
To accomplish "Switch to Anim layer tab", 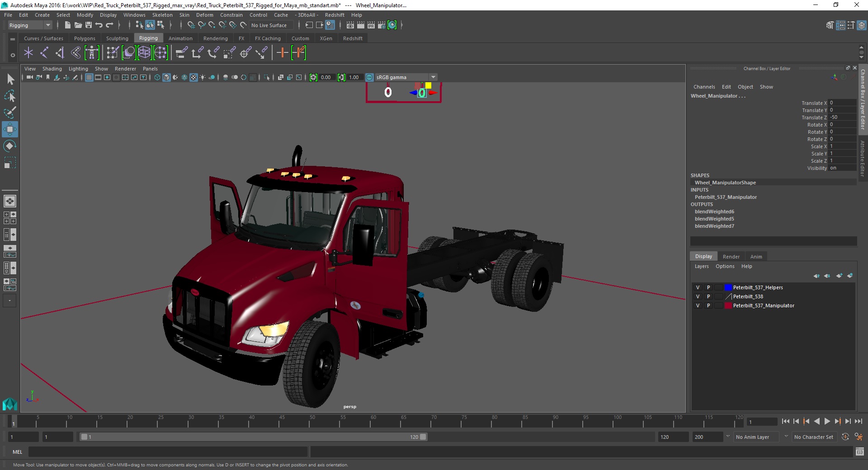I will point(756,257).
